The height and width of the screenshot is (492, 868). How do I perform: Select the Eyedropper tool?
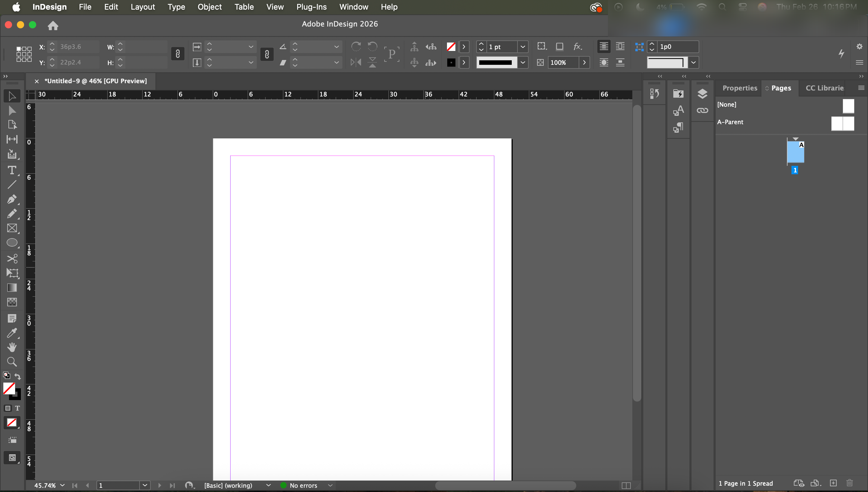click(x=12, y=333)
